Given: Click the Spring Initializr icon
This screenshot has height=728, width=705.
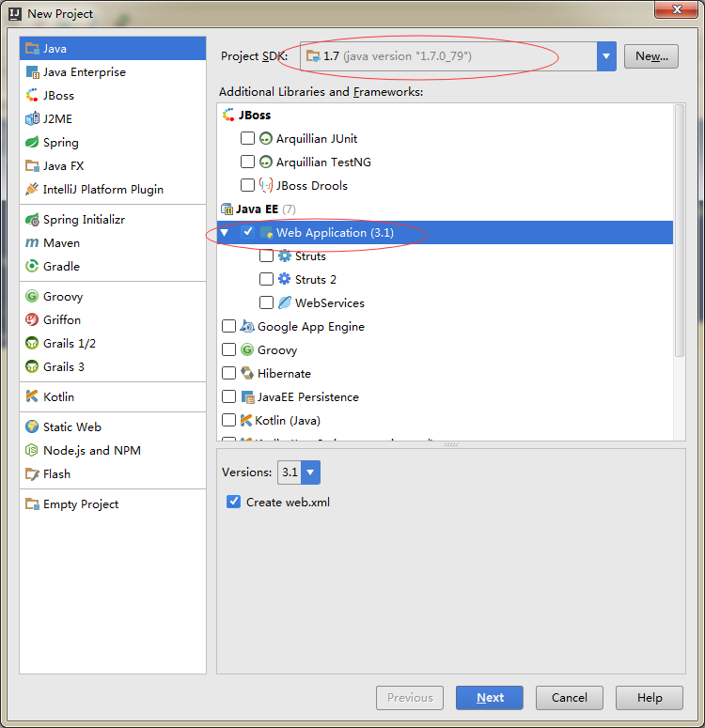Looking at the screenshot, I should click(32, 219).
